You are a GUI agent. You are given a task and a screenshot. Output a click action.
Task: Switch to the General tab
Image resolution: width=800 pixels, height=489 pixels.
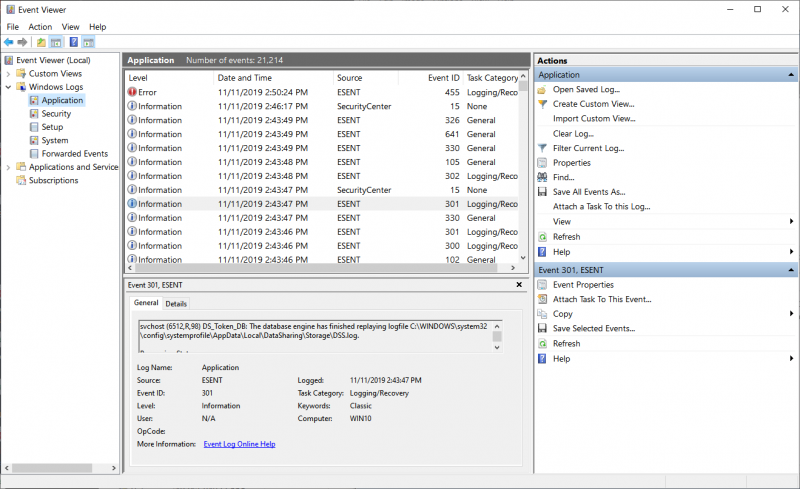pyautogui.click(x=146, y=303)
